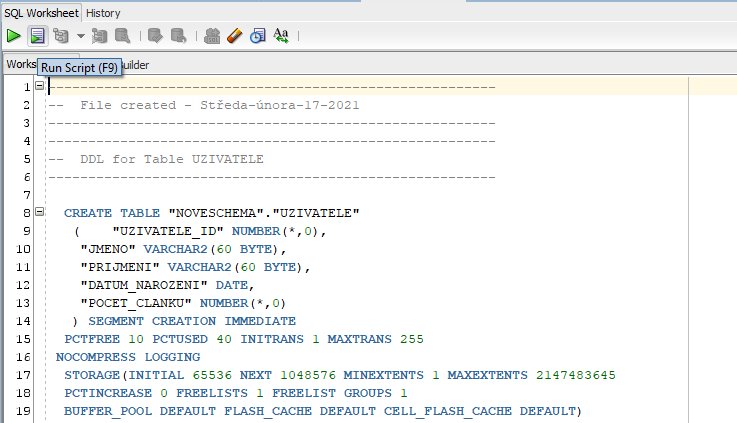Image resolution: width=737 pixels, height=423 pixels.
Task: Collapse the CREATE TABLE block at line 8
Action: [x=39, y=212]
